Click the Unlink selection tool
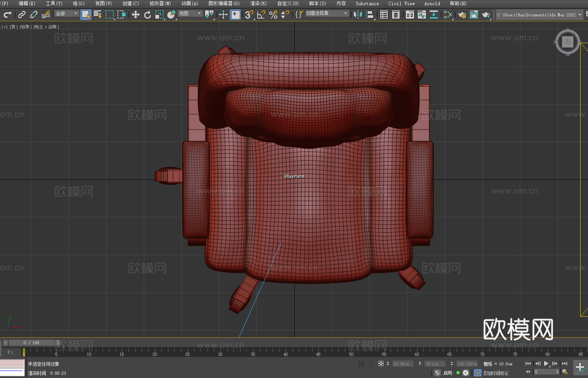 (x=34, y=14)
